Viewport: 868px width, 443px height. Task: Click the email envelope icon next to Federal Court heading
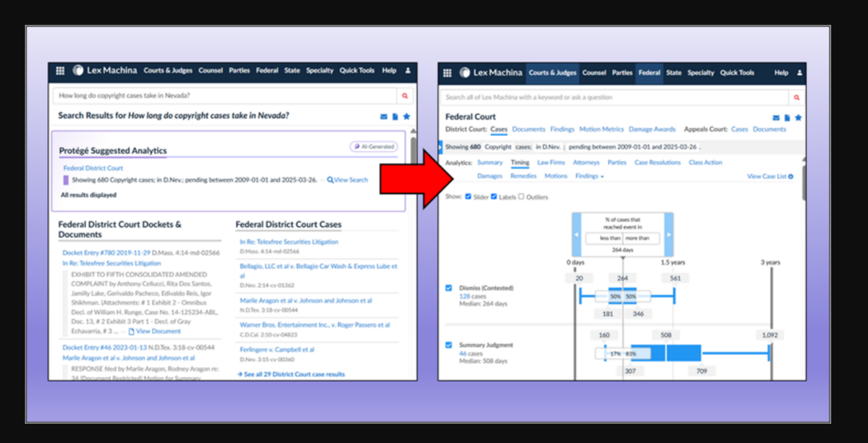[x=776, y=118]
